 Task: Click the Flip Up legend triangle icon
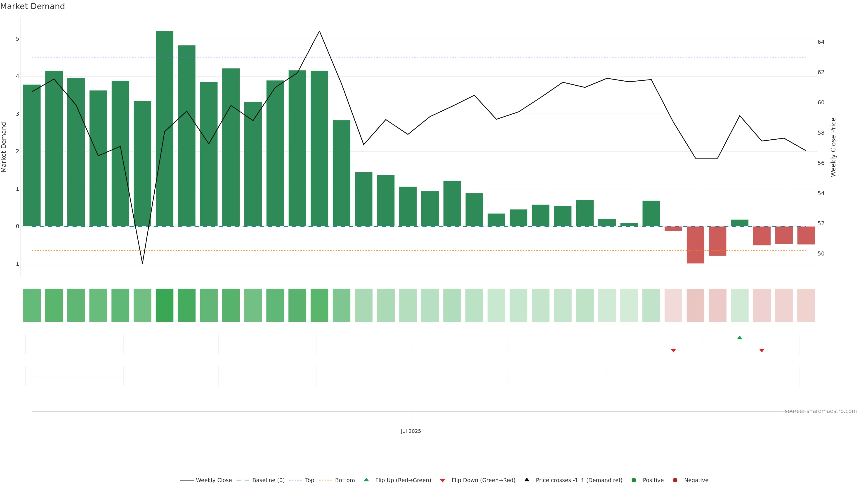coord(366,480)
